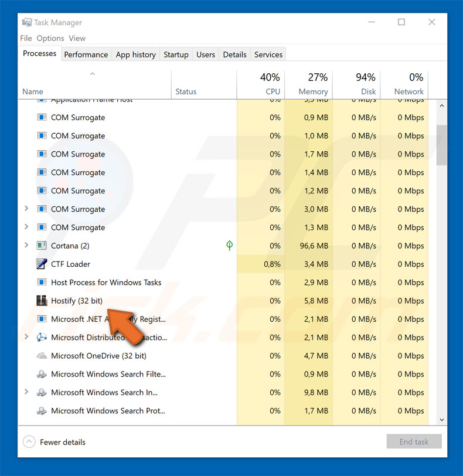Sort by the Disk column header
This screenshot has height=476, width=463.
click(356, 85)
